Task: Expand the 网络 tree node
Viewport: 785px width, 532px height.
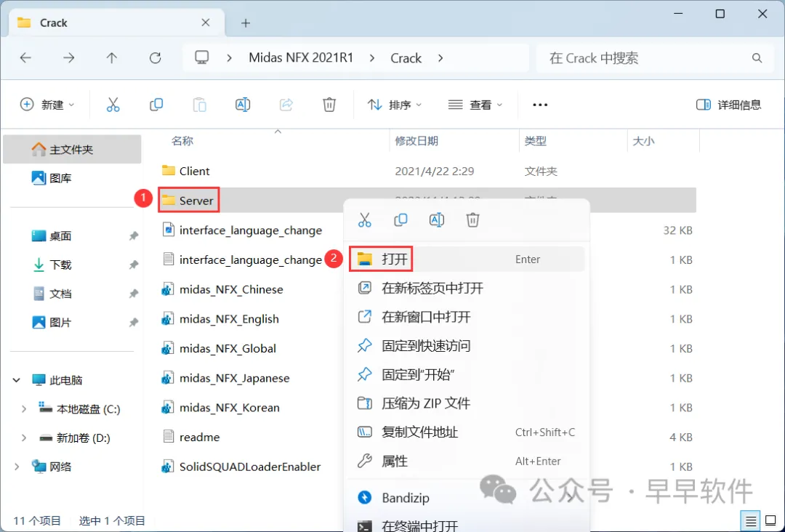Action: tap(17, 467)
